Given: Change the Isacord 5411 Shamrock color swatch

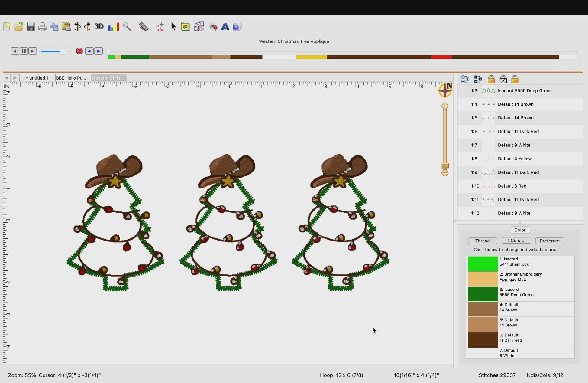Looking at the screenshot, I should tap(482, 264).
